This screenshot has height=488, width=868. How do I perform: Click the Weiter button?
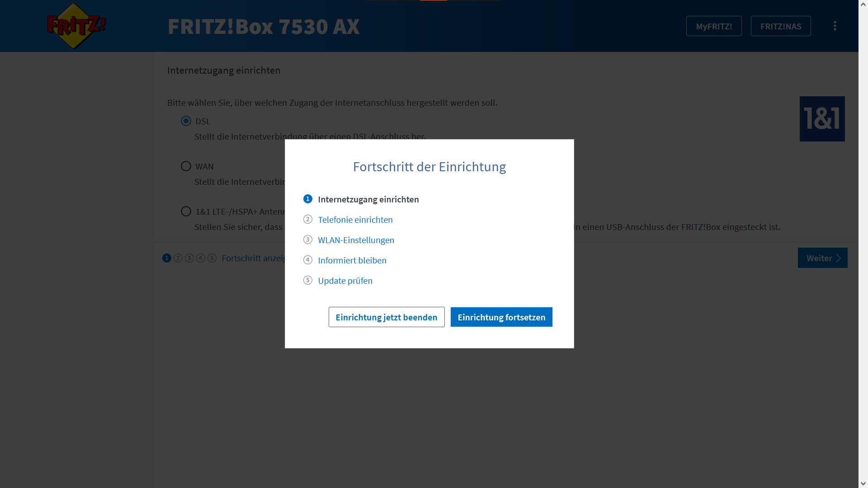pyautogui.click(x=823, y=258)
